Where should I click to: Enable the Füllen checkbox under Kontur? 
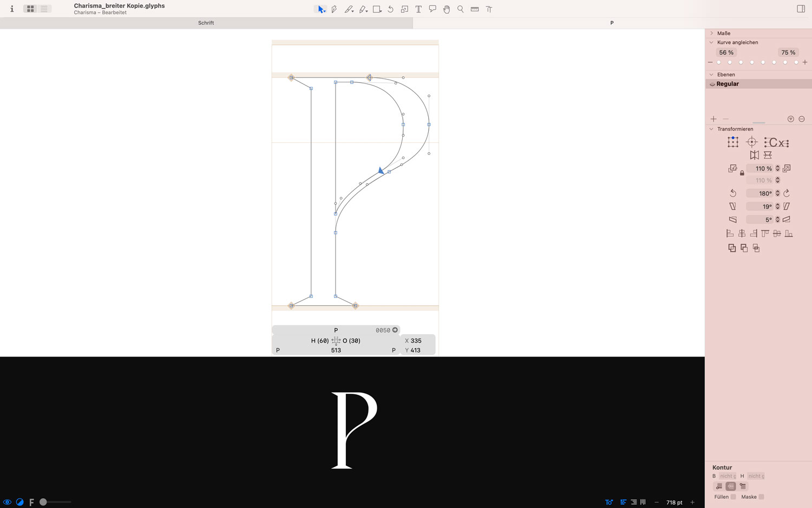734,497
